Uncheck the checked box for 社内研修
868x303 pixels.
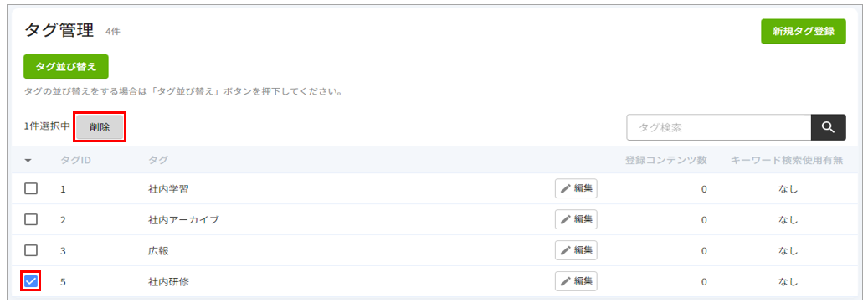pos(31,282)
